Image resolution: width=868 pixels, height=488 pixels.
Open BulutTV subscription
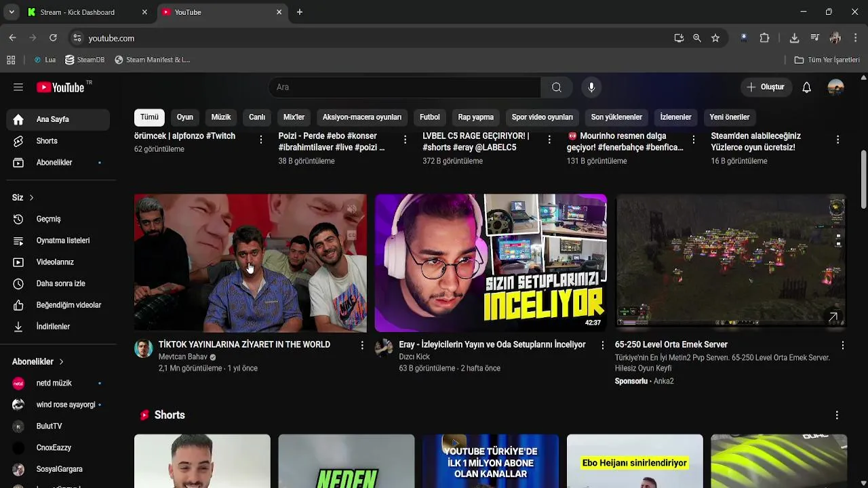click(58, 426)
